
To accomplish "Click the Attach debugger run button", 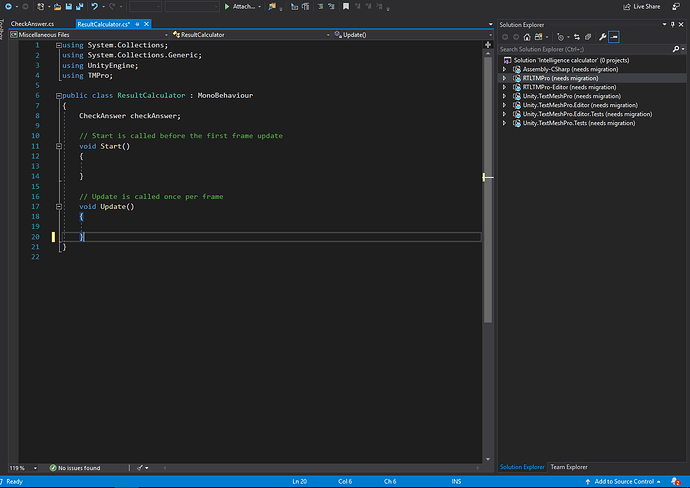I will 241,6.
